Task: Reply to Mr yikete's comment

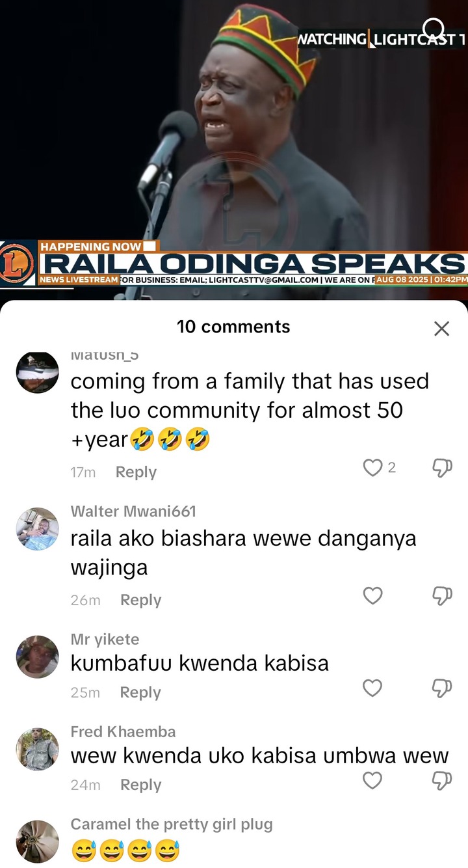Action: (140, 692)
